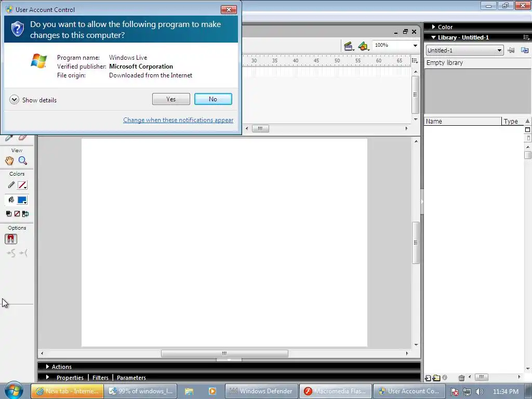The width and height of the screenshot is (532, 399).
Task: Click Action Center flag tray icon
Action: [454, 392]
